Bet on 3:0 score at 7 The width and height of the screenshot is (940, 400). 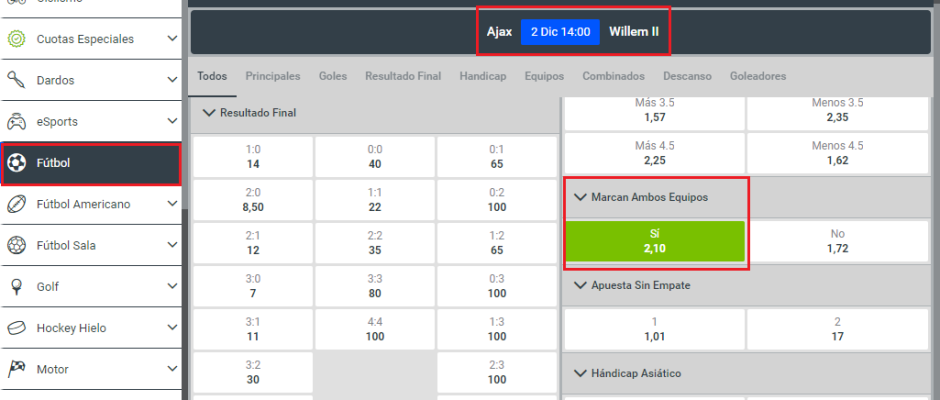(253, 286)
